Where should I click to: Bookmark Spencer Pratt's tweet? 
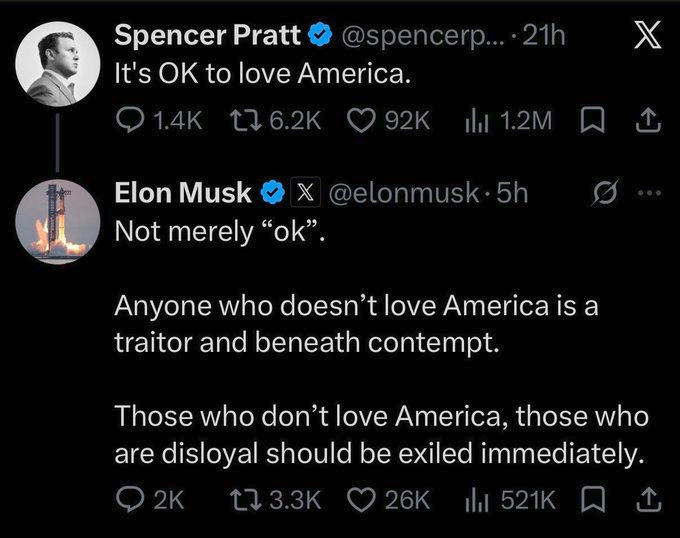pyautogui.click(x=592, y=120)
